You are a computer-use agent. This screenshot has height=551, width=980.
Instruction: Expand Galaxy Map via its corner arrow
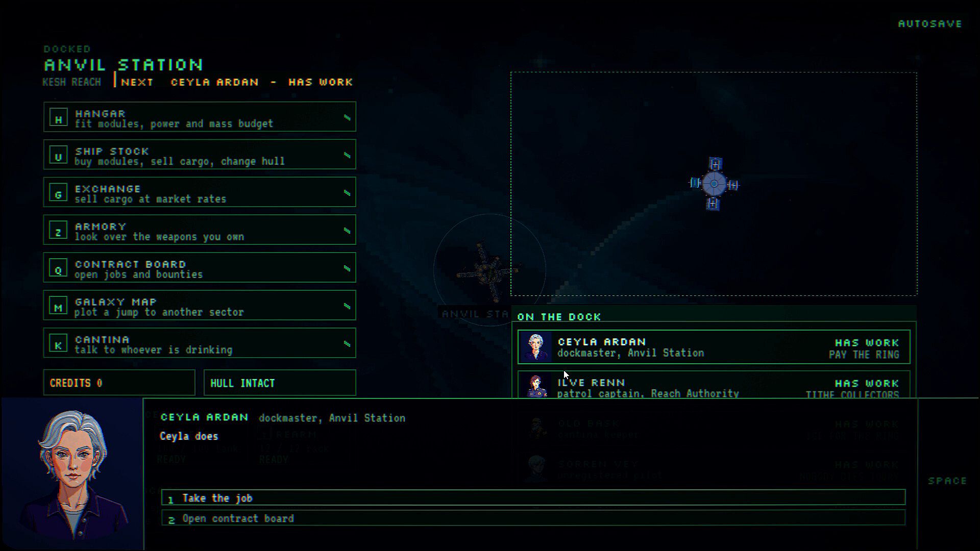[x=347, y=306]
